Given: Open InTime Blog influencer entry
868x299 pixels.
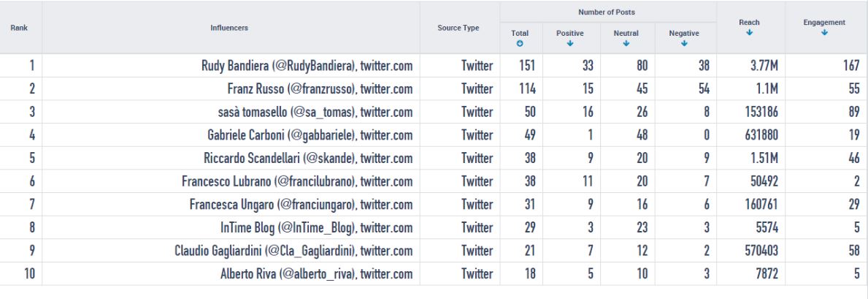Looking at the screenshot, I should tap(317, 228).
